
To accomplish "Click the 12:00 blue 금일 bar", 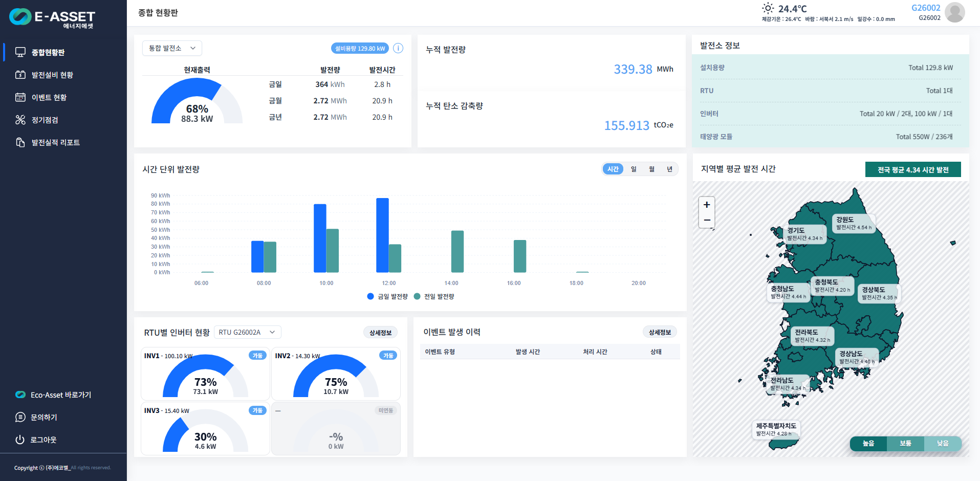I will pos(382,235).
